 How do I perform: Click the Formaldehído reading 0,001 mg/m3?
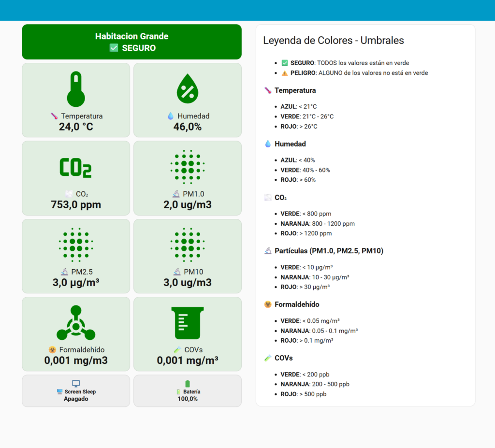tap(76, 361)
